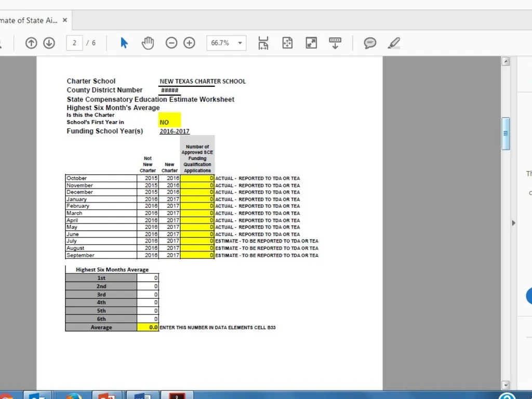Click the NEW TEXAS CHARTER SCHOOL name
Viewport: 532px width, 399px height.
pos(203,82)
